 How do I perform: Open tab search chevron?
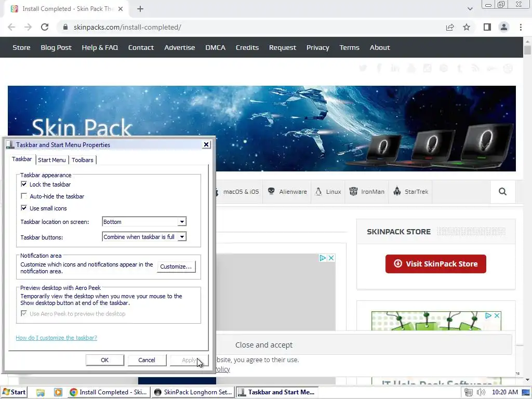tap(470, 9)
